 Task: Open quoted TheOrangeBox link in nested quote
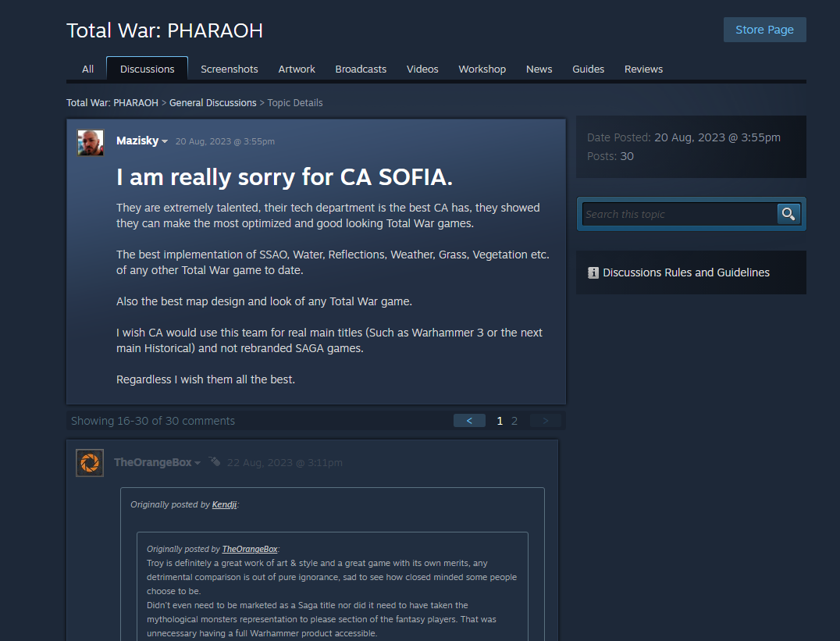[250, 549]
